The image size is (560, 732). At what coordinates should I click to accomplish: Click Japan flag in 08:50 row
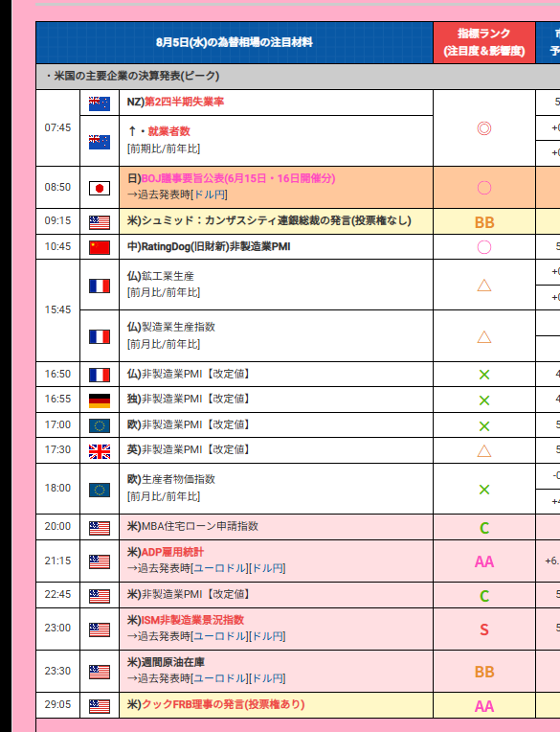pos(100,188)
